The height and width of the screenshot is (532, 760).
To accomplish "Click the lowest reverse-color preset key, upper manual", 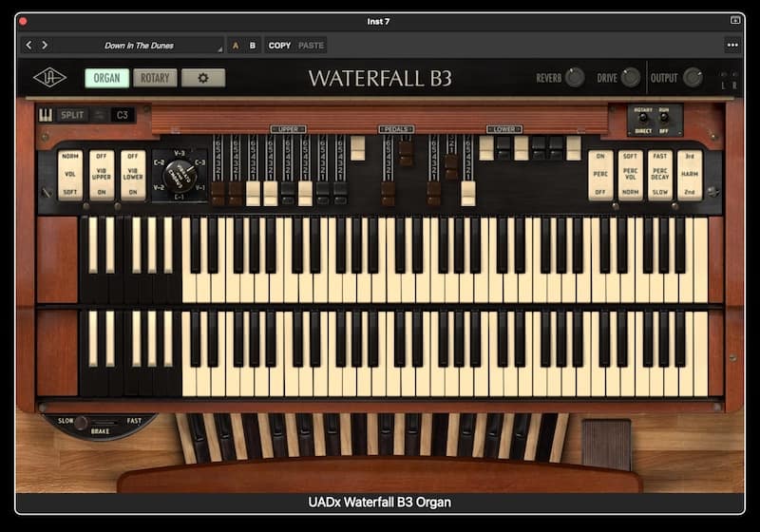I will (x=86, y=259).
